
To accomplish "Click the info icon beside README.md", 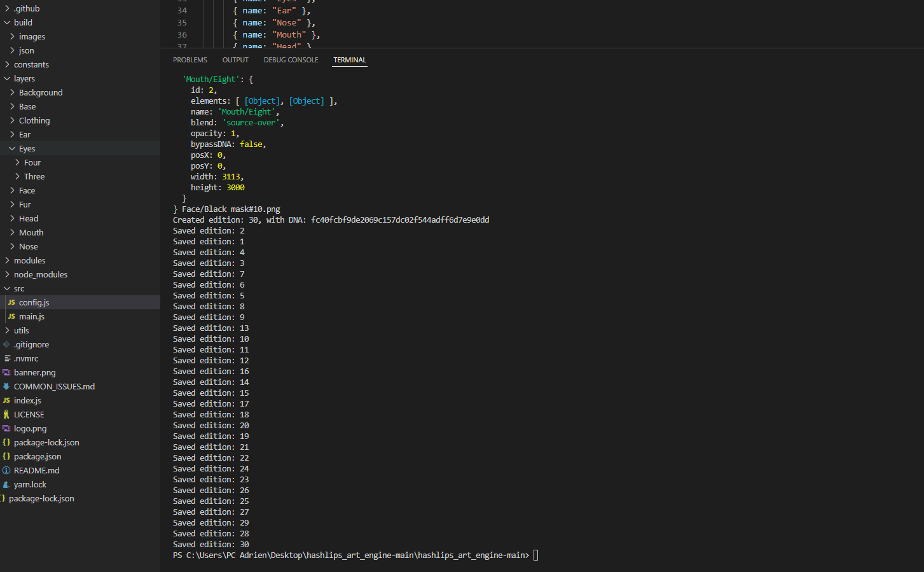I will point(6,470).
